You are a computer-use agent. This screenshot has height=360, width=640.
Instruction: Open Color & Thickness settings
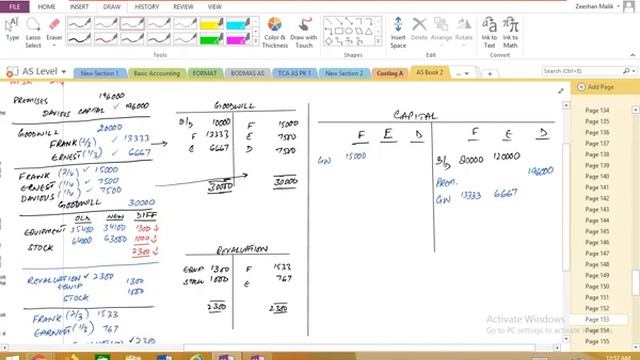tap(275, 33)
